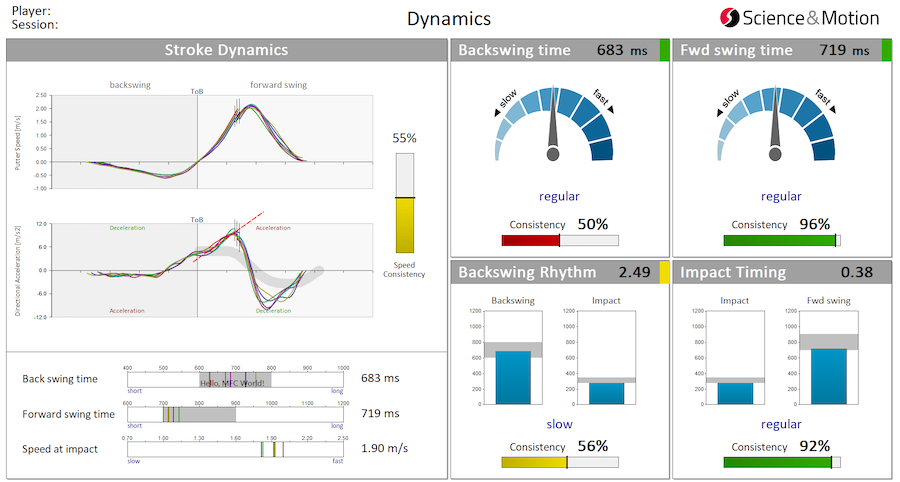Click green status indicator beside Backswing time
The height and width of the screenshot is (482, 900).
pos(665,50)
